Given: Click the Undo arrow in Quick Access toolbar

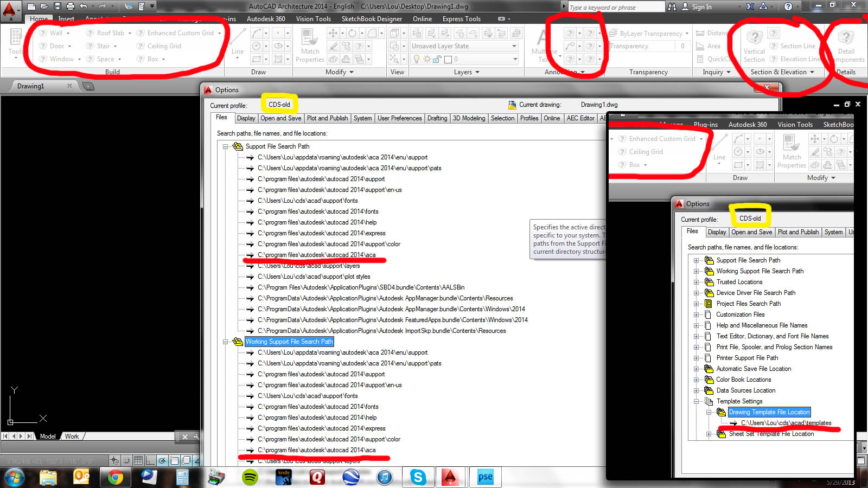Looking at the screenshot, I should pos(84,7).
